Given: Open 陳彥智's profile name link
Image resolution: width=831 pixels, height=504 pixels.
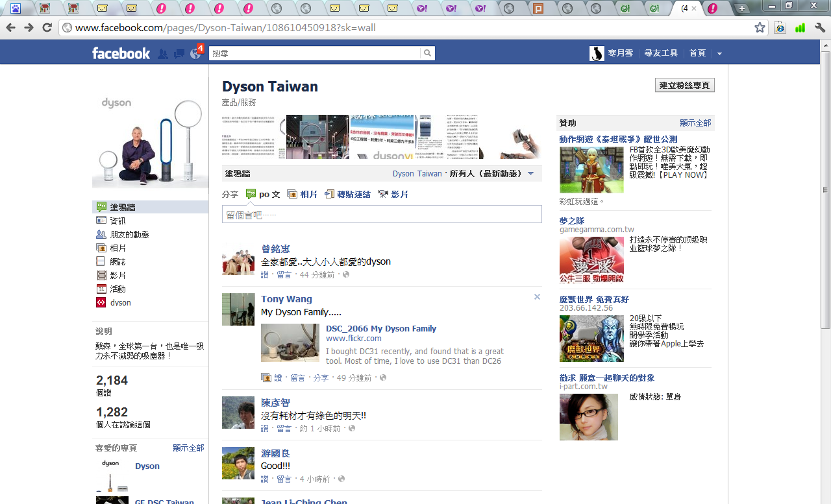Looking at the screenshot, I should click(275, 403).
